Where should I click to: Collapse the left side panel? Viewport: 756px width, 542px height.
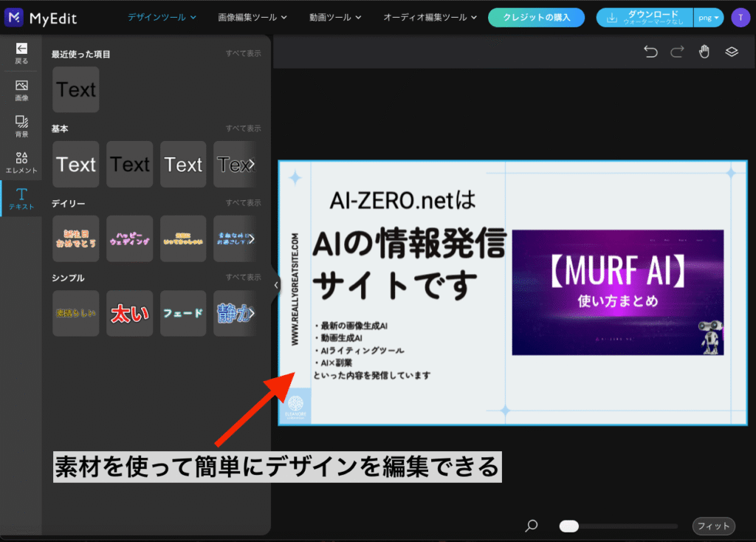coord(276,285)
